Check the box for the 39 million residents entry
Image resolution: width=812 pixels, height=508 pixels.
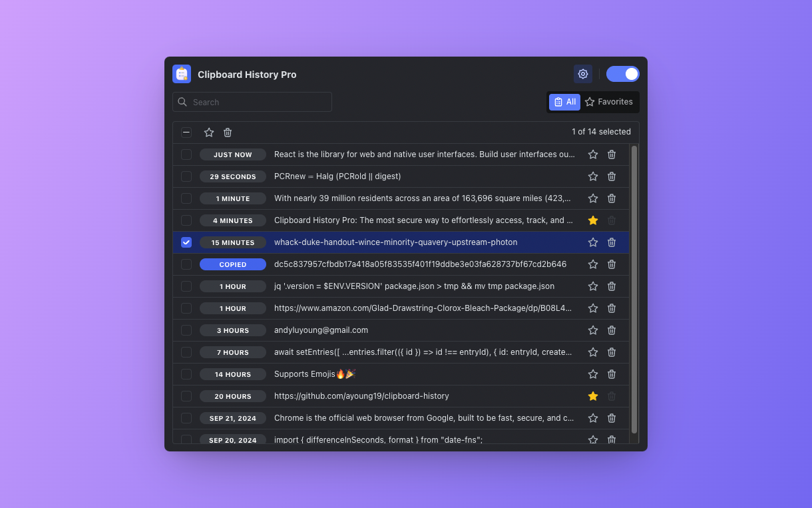pyautogui.click(x=186, y=198)
